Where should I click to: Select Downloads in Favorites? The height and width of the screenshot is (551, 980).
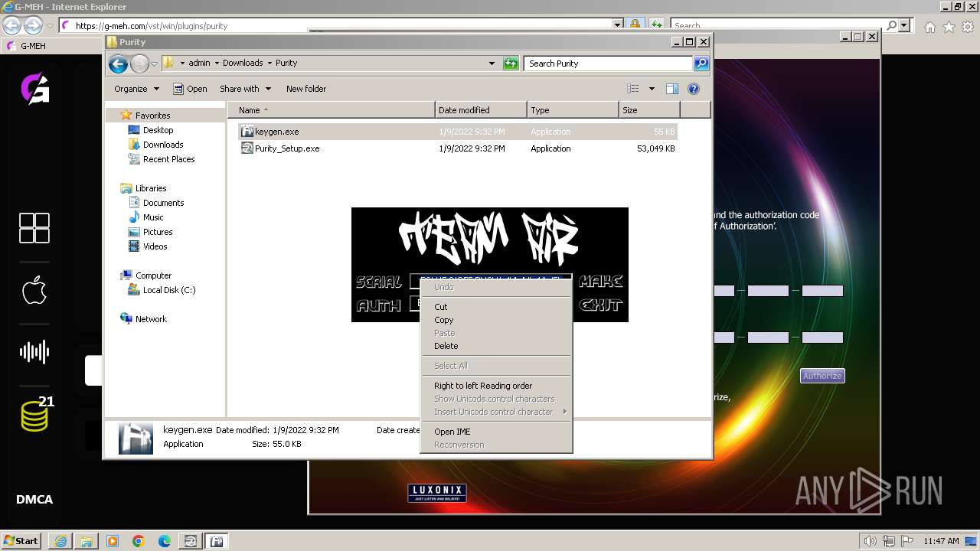pos(162,145)
